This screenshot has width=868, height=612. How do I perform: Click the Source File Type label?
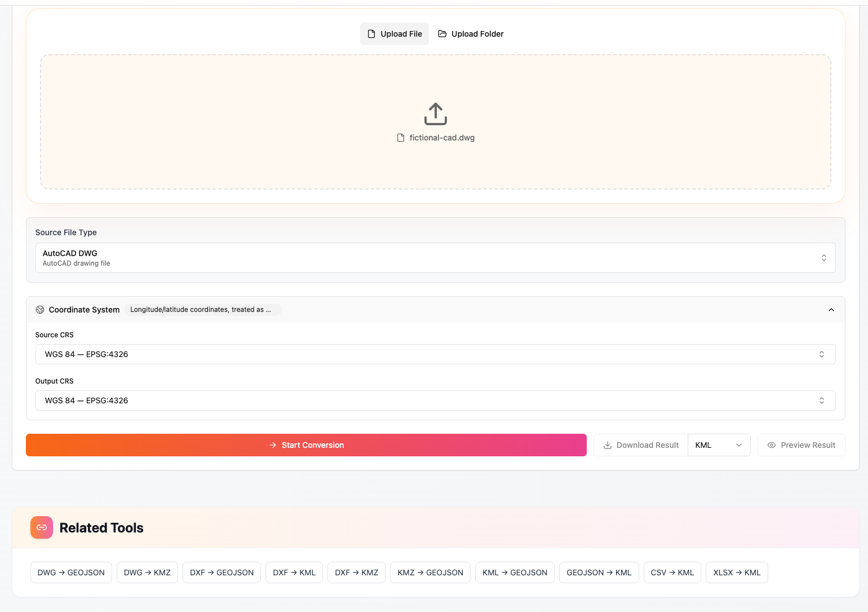[66, 232]
